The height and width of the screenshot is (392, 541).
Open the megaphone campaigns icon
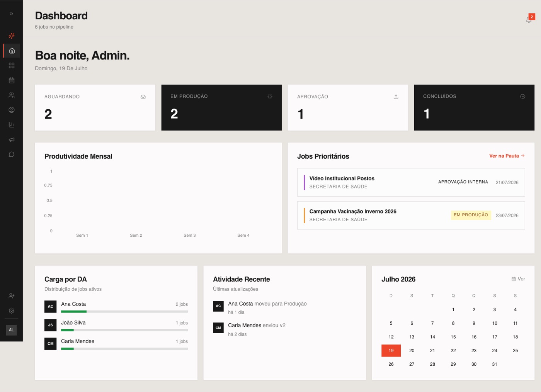(12, 139)
